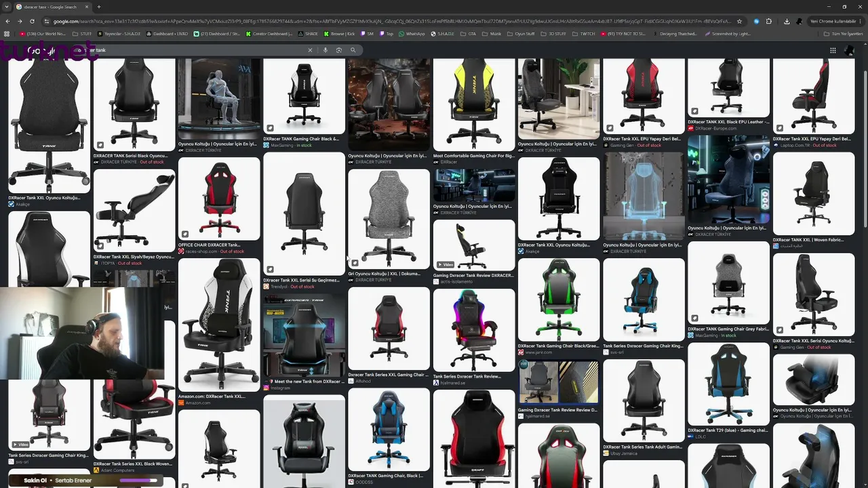The image size is (868, 488).
Task: Open the Screenshot by Lightshot bookmark
Action: pyautogui.click(x=728, y=33)
